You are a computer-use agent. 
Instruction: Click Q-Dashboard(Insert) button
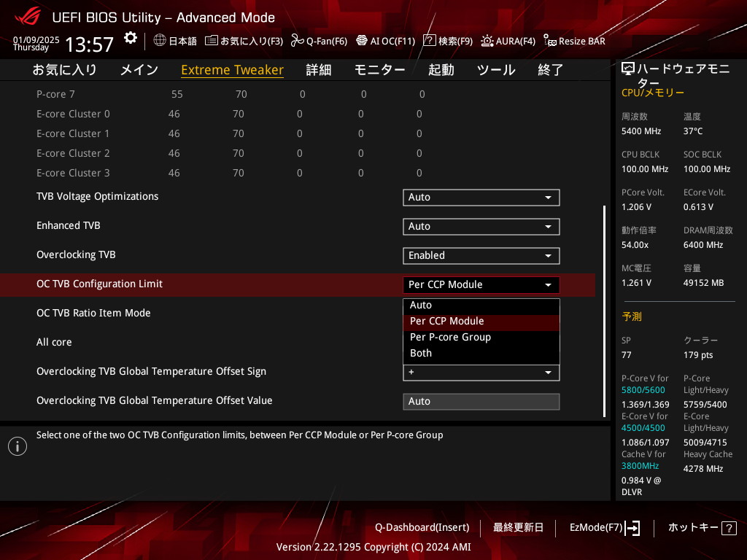[x=422, y=527]
